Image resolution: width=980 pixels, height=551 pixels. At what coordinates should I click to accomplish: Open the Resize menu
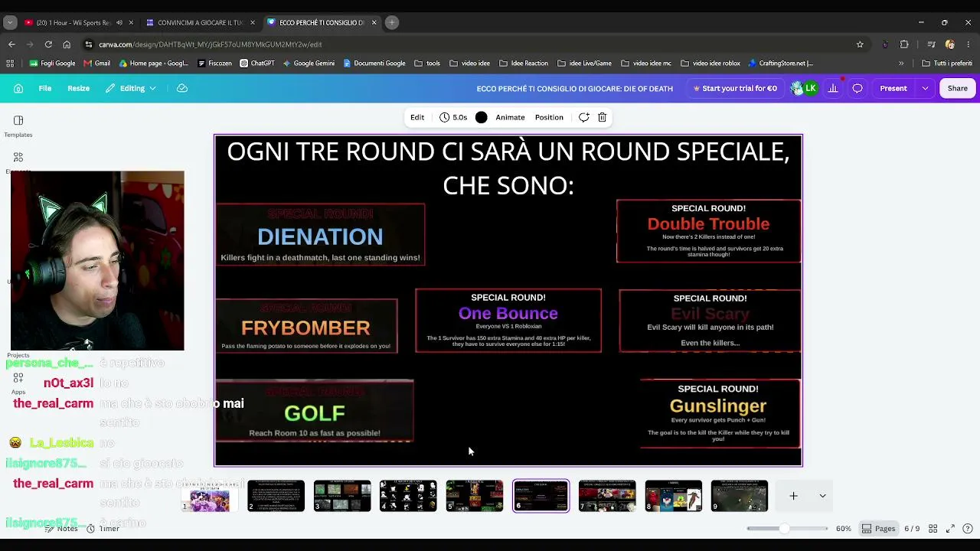pyautogui.click(x=78, y=88)
